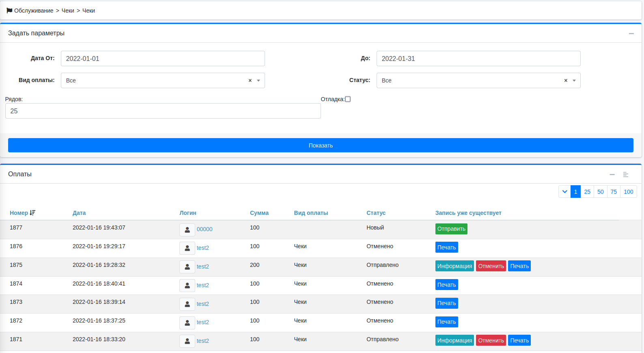Minimize the Оплаты panel

[612, 175]
